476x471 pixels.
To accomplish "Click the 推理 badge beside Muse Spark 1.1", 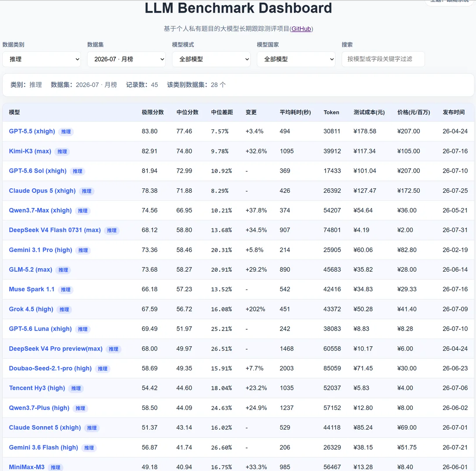I will pos(65,290).
